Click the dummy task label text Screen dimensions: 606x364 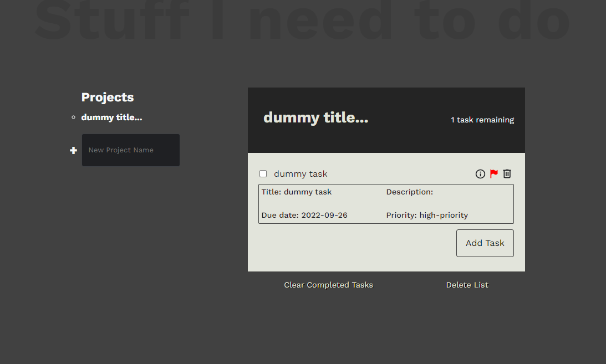(301, 174)
